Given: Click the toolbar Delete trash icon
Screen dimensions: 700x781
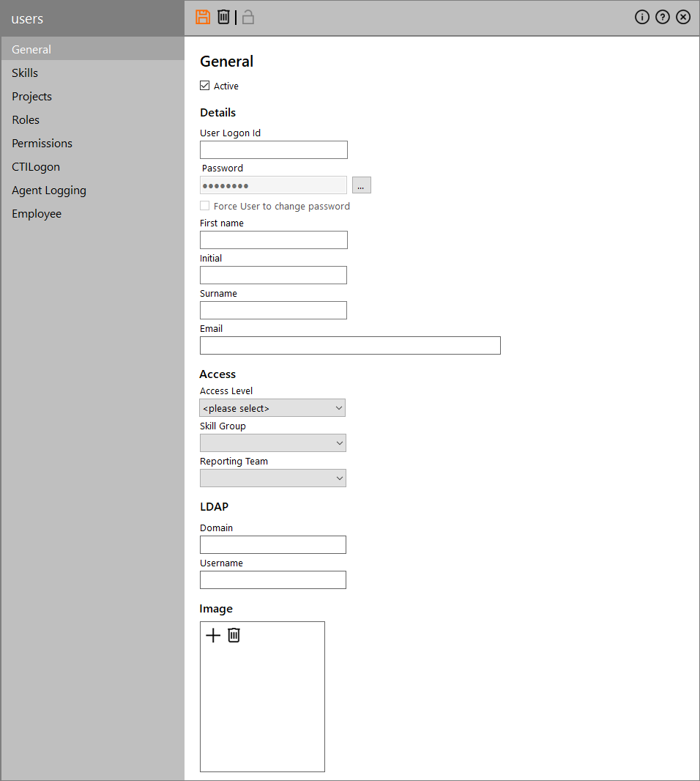Looking at the screenshot, I should tap(223, 17).
